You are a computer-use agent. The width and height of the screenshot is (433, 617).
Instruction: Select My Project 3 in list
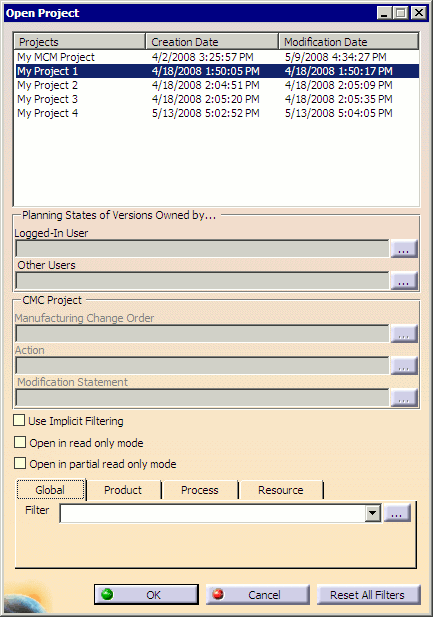[x=217, y=99]
